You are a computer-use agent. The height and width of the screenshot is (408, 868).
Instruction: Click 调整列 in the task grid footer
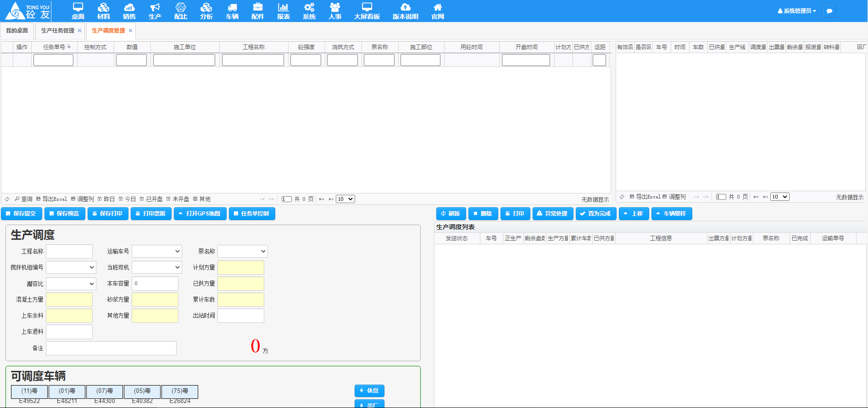pyautogui.click(x=83, y=199)
